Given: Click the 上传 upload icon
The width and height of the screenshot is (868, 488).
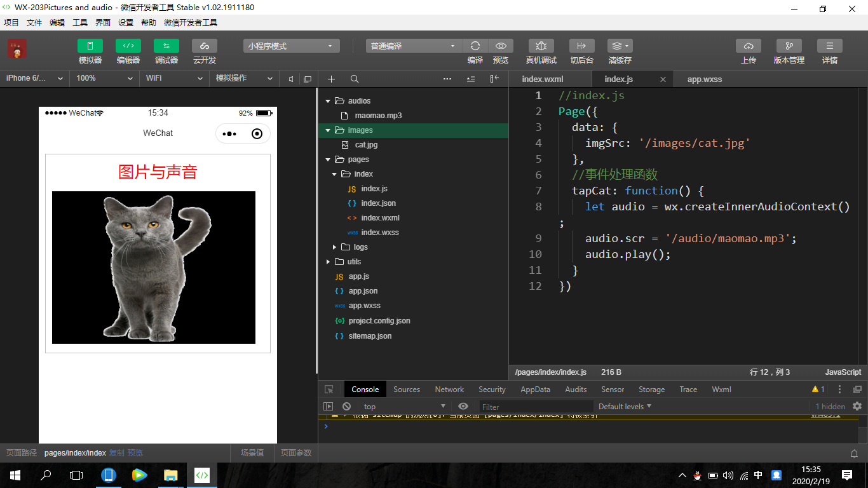Looking at the screenshot, I should 749,46.
